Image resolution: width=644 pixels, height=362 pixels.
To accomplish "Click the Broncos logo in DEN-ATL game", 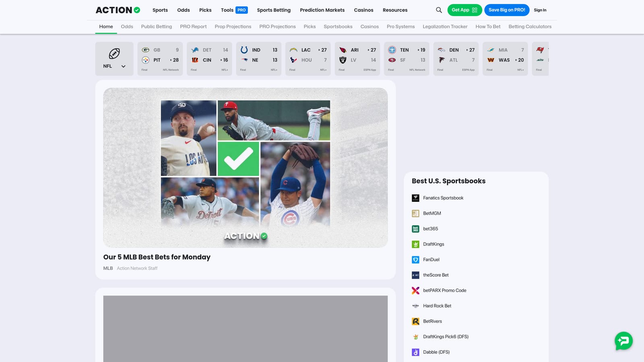I will point(442,50).
